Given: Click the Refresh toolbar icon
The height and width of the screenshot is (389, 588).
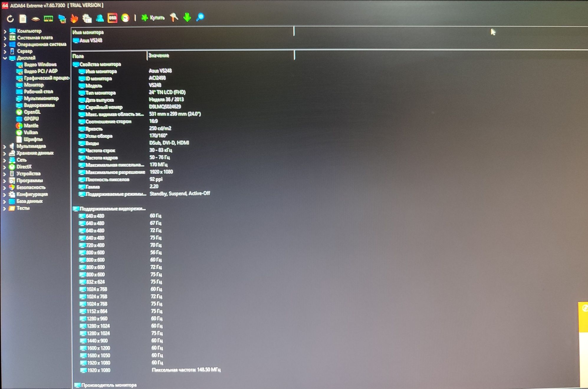Looking at the screenshot, I should point(10,19).
